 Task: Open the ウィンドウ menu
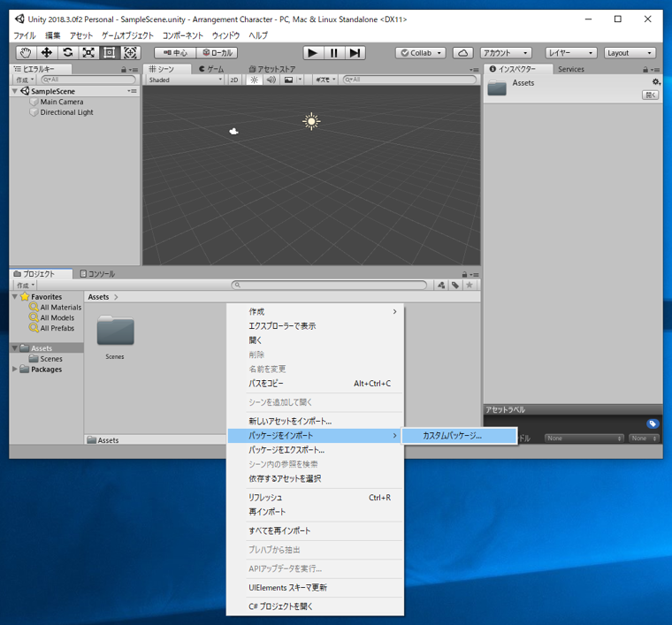click(x=225, y=35)
